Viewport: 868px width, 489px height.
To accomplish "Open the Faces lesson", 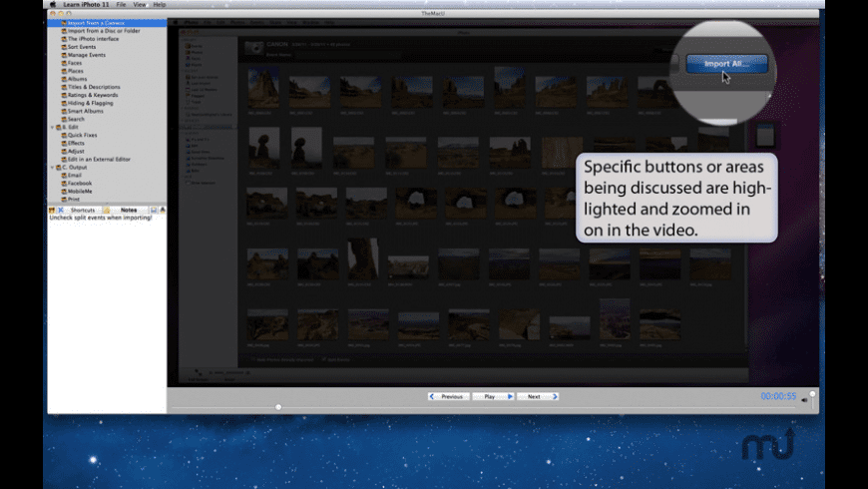I will coord(74,63).
